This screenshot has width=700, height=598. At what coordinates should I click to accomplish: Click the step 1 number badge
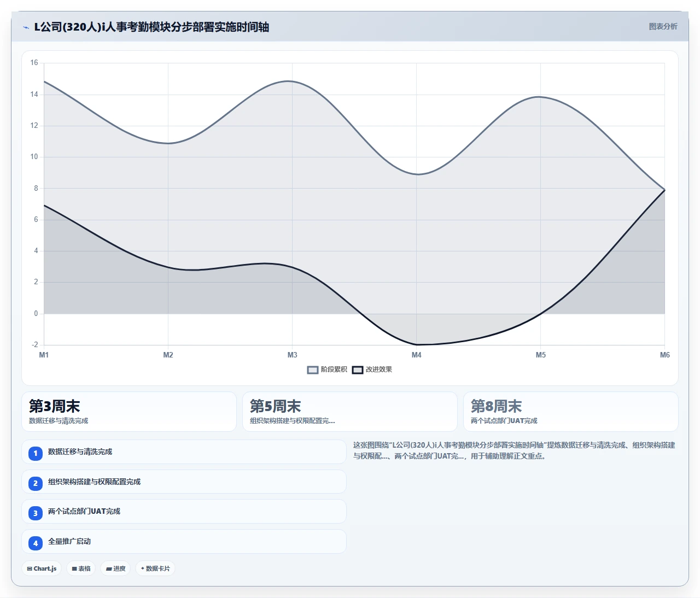coord(36,453)
